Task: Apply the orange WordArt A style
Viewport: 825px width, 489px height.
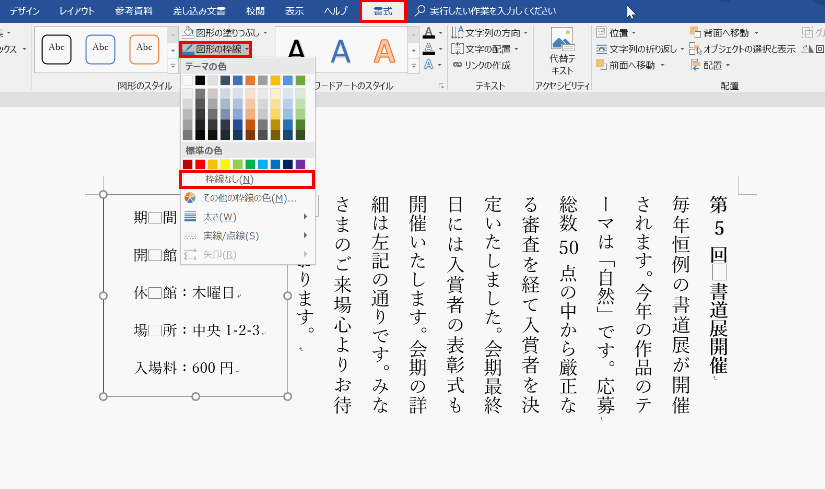Action: [x=383, y=50]
